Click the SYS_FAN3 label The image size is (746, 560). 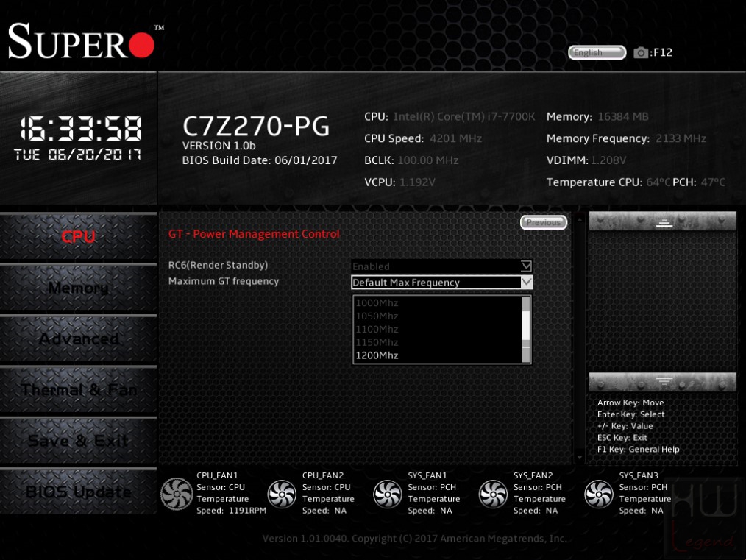[x=639, y=475]
